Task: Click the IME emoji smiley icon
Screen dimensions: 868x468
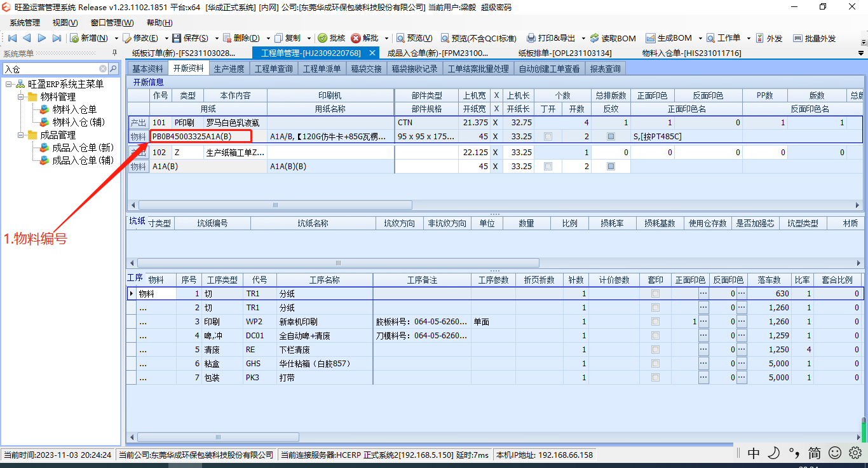Action: click(x=836, y=453)
